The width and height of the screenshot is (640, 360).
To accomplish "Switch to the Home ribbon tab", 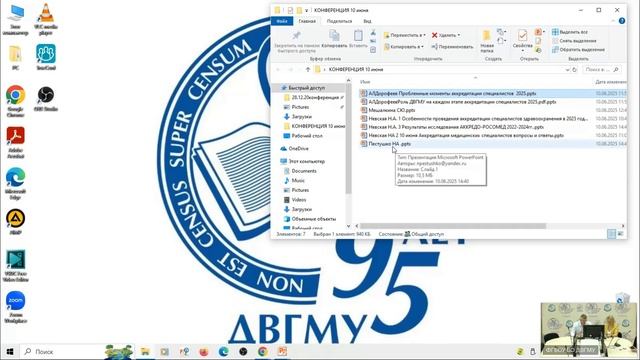I will coord(307,21).
